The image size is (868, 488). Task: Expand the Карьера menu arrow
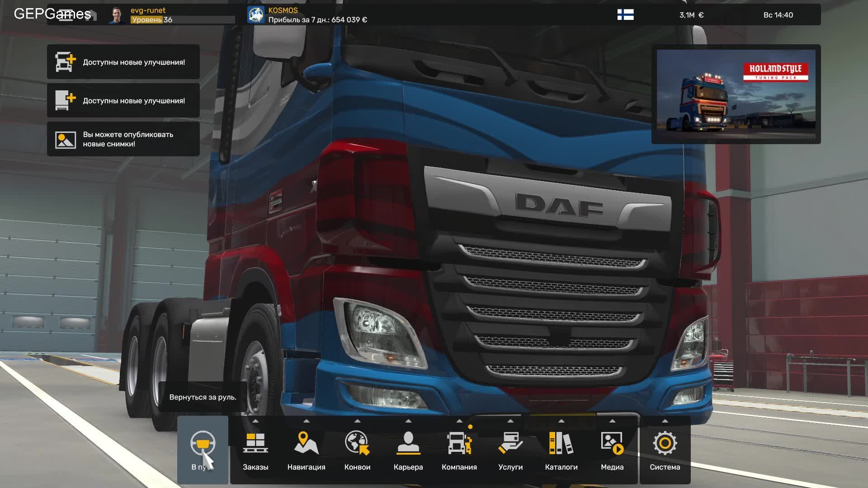pyautogui.click(x=408, y=421)
